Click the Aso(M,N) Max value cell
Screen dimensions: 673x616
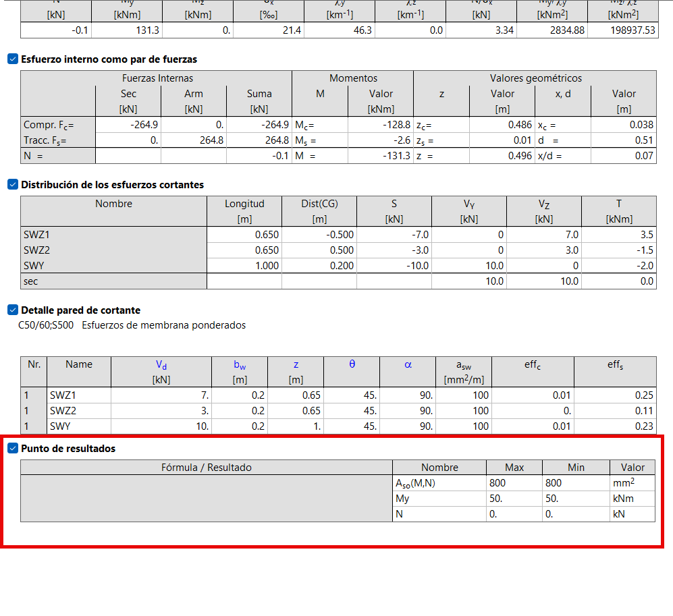(514, 483)
